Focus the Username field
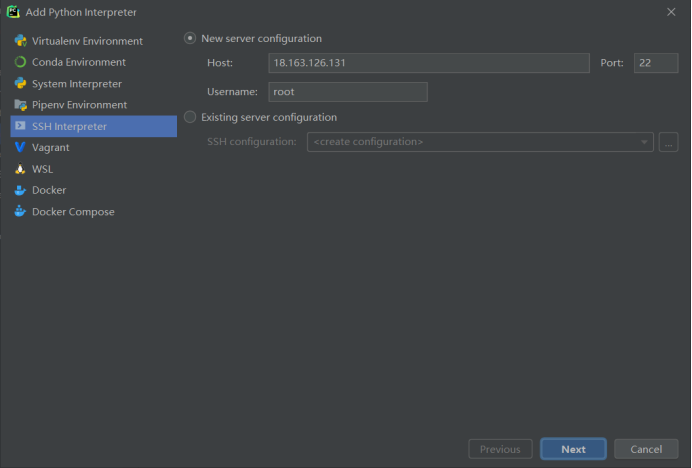 click(348, 92)
